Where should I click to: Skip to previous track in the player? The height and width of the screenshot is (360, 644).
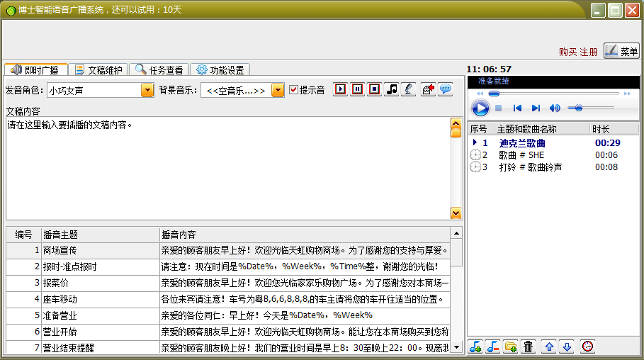(517, 108)
